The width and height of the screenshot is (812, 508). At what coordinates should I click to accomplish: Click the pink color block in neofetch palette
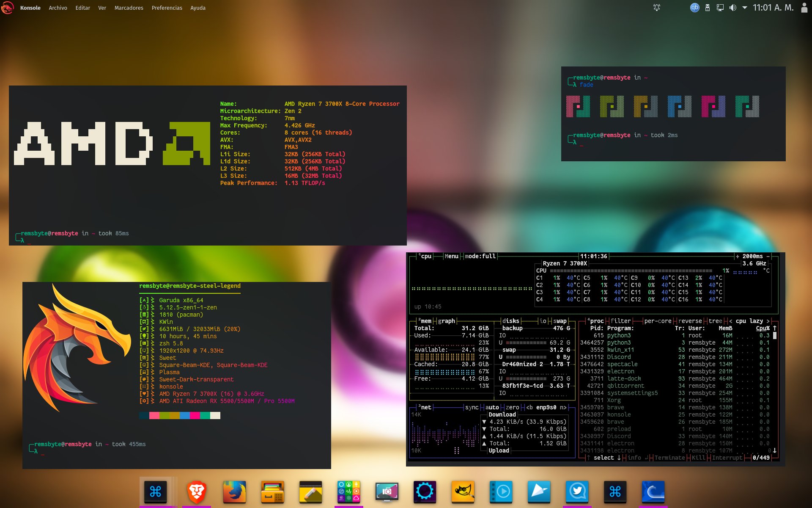tap(154, 416)
